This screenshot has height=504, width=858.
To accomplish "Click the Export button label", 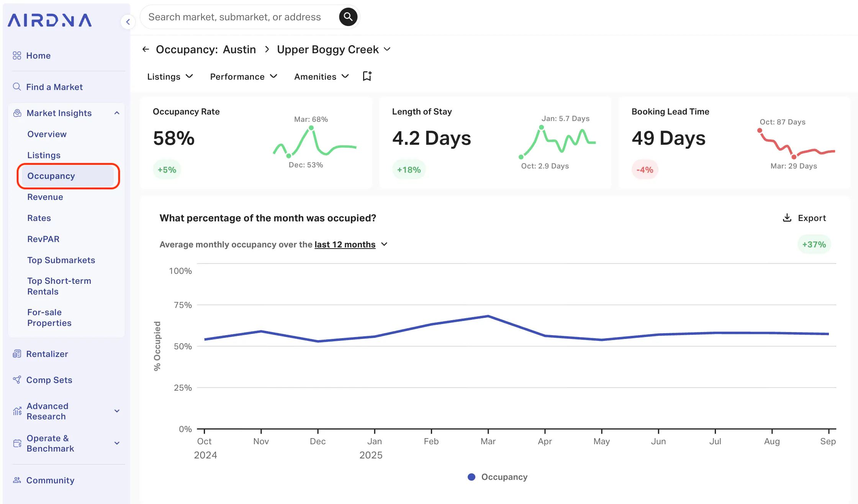I will coord(812,218).
